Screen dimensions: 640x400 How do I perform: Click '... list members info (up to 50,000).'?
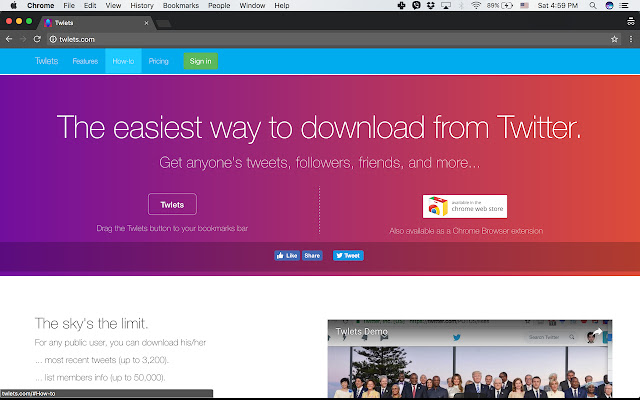100,378
